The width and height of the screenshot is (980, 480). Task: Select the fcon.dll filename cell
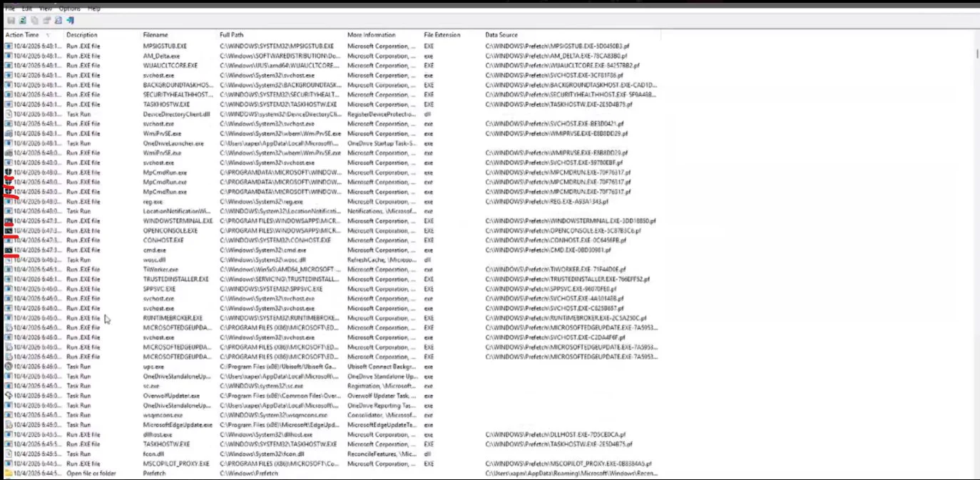pyautogui.click(x=153, y=454)
